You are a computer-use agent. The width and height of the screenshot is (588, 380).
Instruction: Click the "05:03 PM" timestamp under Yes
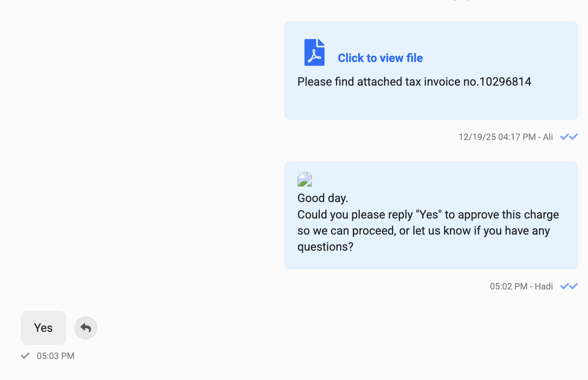56,356
